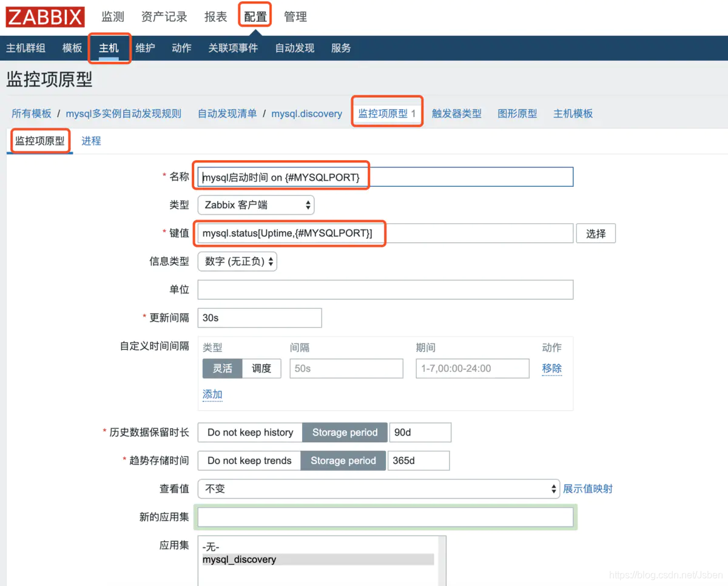
Task: Open the 管理 top menu
Action: (295, 17)
